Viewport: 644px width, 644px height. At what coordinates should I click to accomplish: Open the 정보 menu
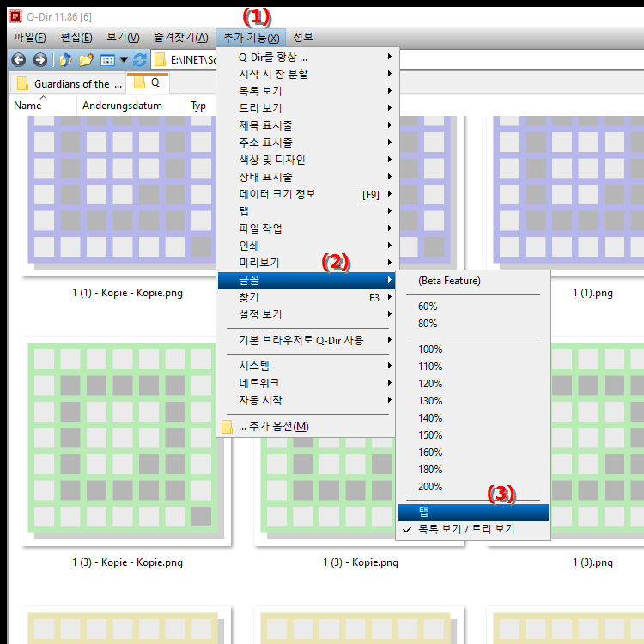click(x=303, y=38)
